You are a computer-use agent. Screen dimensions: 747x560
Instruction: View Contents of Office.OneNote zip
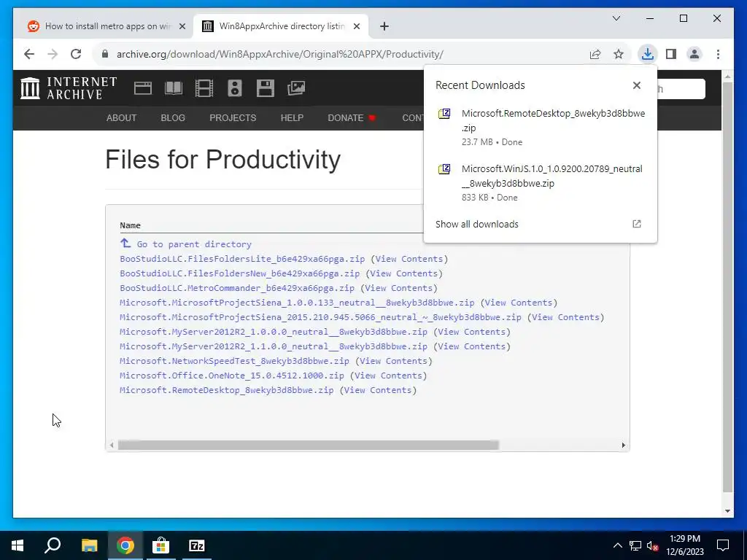pos(388,376)
